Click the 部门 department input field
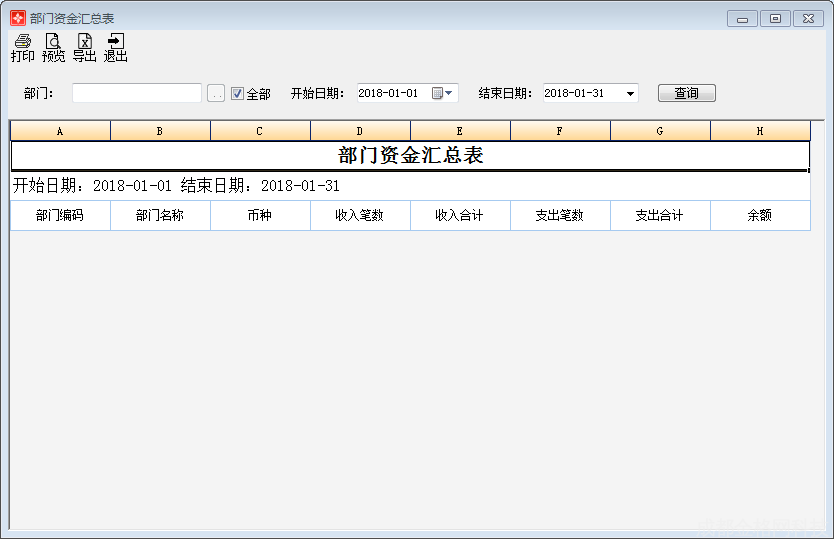Screen dimensions: 834x539 137,93
